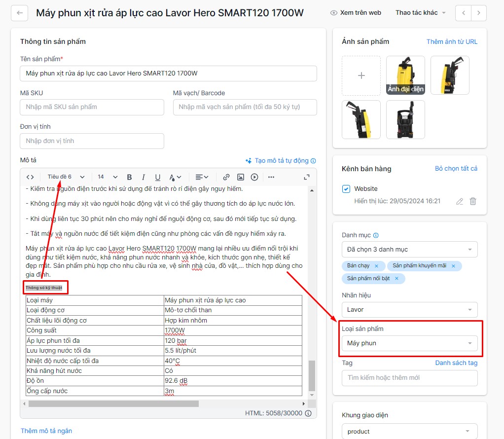Viewport: 504px width, 439px height.
Task: Select the Ảnh đại diện product thumbnail
Action: coord(405,75)
